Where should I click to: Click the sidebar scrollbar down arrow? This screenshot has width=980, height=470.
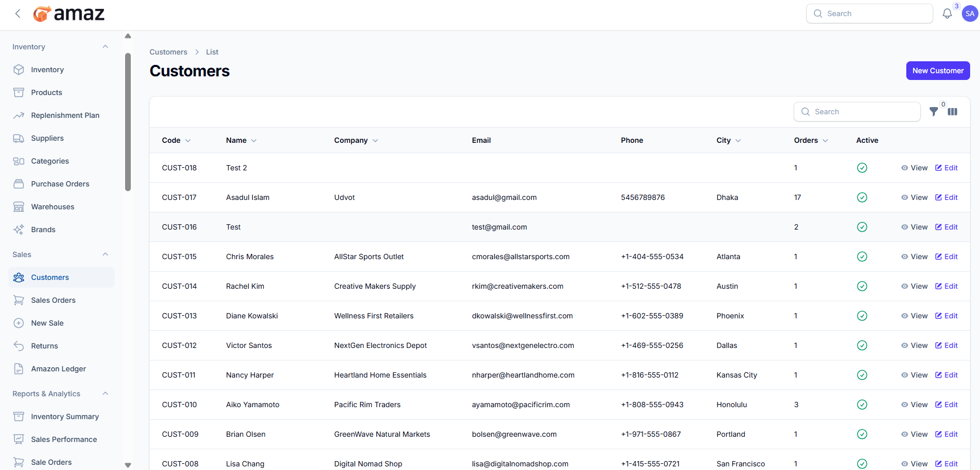128,465
